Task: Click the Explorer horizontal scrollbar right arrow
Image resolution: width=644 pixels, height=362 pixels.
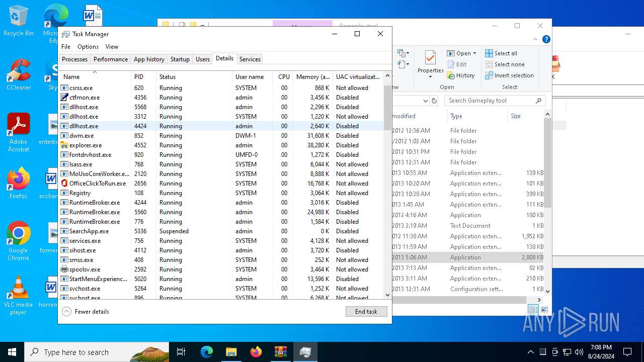Action: point(540,300)
